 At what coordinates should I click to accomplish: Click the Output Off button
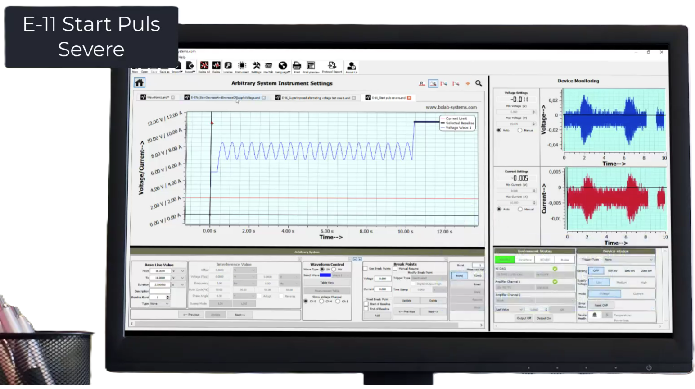pyautogui.click(x=524, y=318)
